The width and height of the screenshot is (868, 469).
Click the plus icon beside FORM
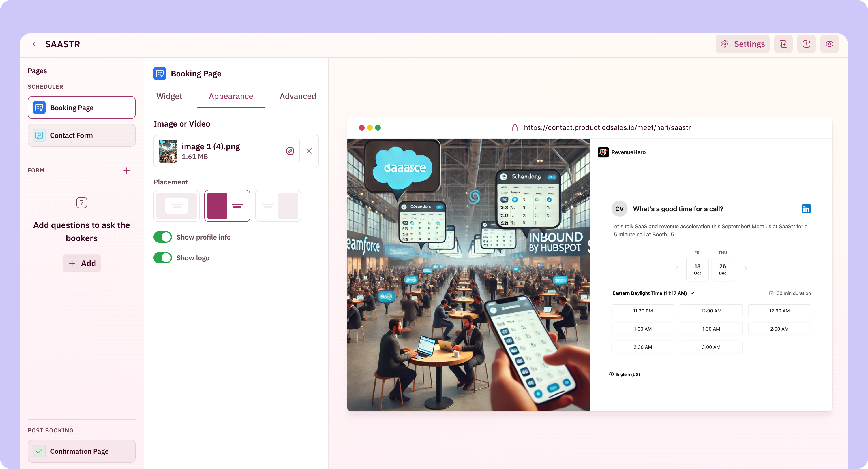point(126,171)
